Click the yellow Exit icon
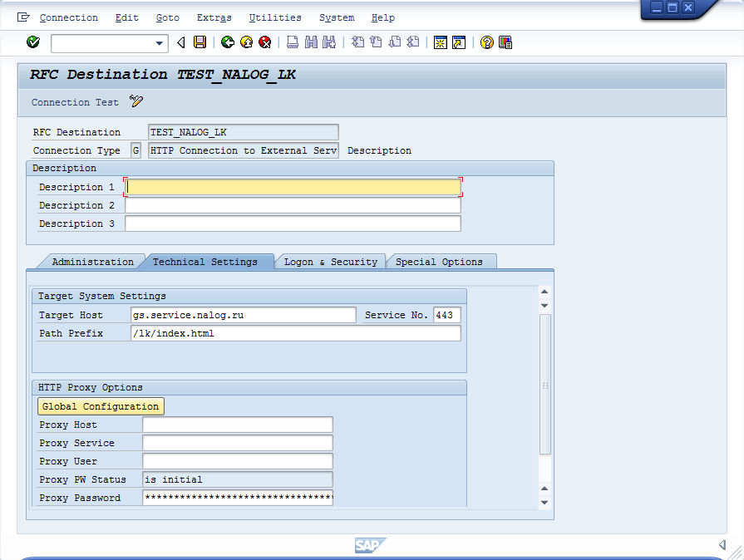The width and height of the screenshot is (744, 560). tap(246, 42)
